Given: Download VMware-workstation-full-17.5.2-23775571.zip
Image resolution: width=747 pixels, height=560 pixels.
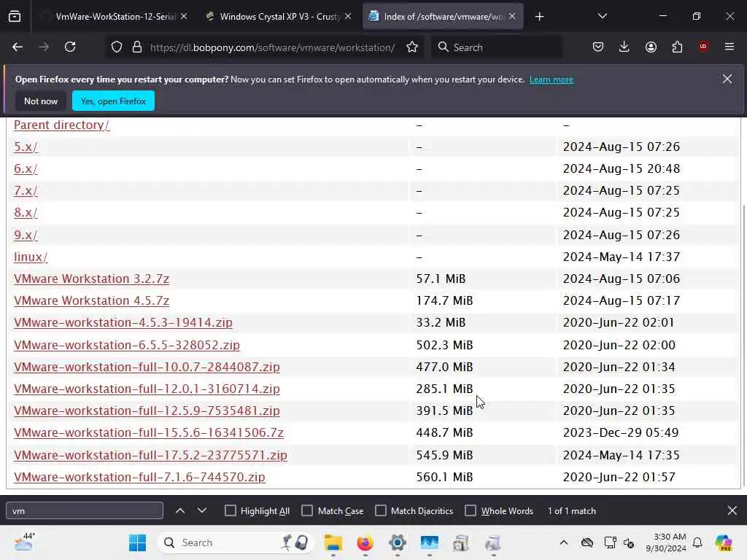Looking at the screenshot, I should coord(150,455).
